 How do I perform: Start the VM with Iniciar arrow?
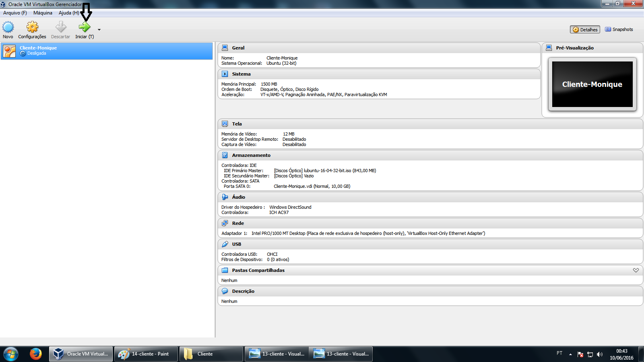[x=85, y=27]
